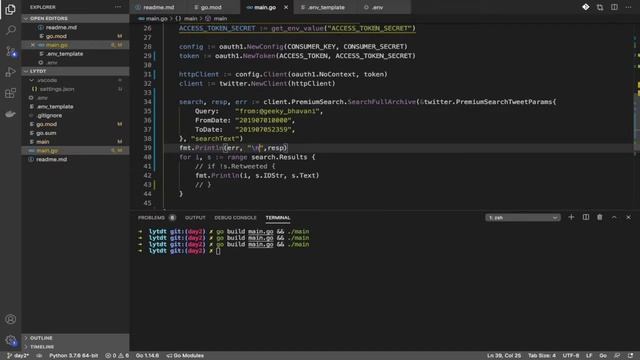The height and width of the screenshot is (360, 640).
Task: Expand the Outline section
Action: [76, 338]
